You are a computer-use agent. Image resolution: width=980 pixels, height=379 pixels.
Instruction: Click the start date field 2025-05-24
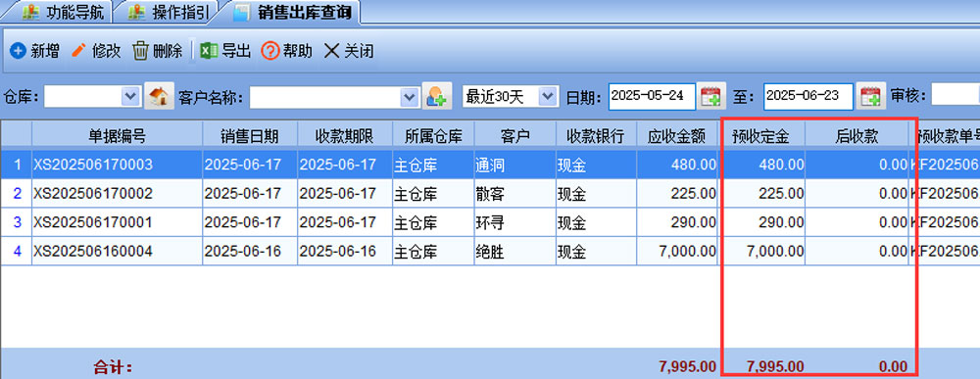click(x=652, y=96)
